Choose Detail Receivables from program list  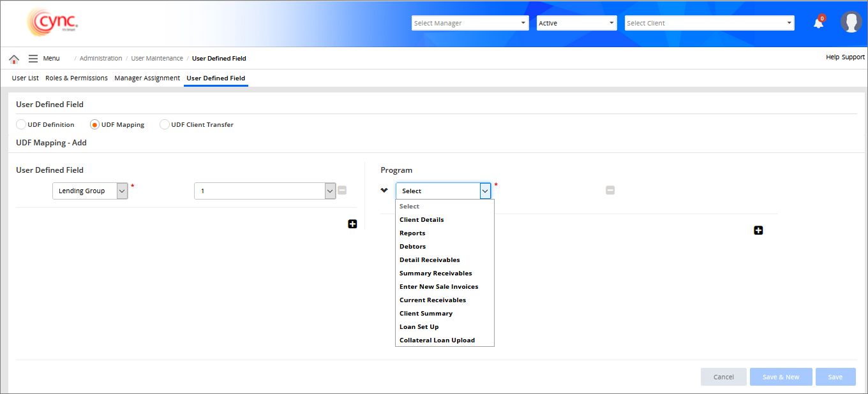pos(430,259)
